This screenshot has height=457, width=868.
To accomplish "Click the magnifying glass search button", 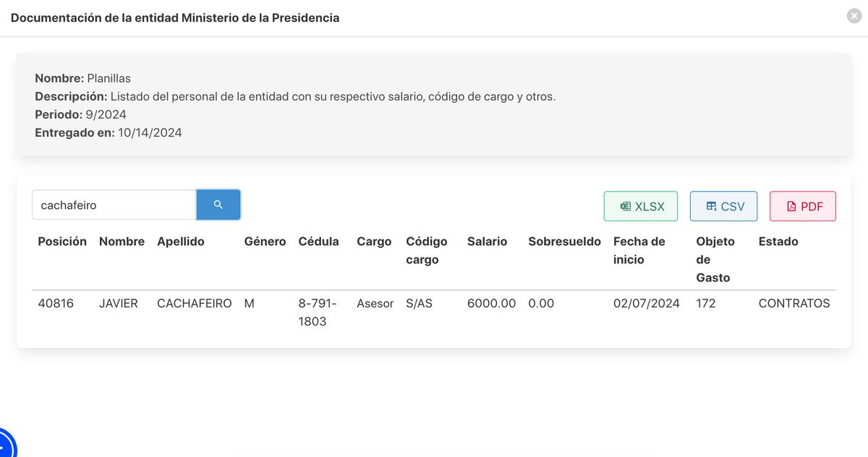I will [x=218, y=205].
